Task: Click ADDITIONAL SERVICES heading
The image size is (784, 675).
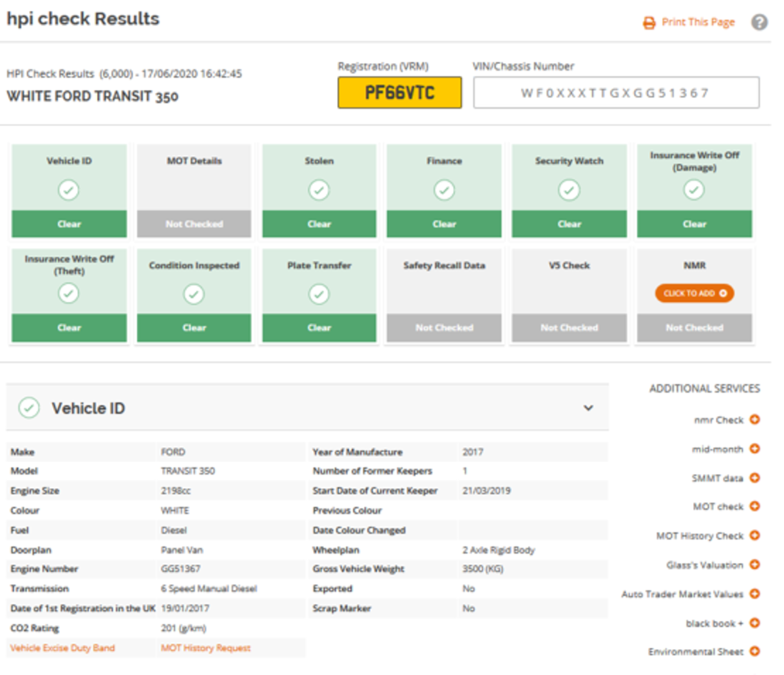Action: 705,389
